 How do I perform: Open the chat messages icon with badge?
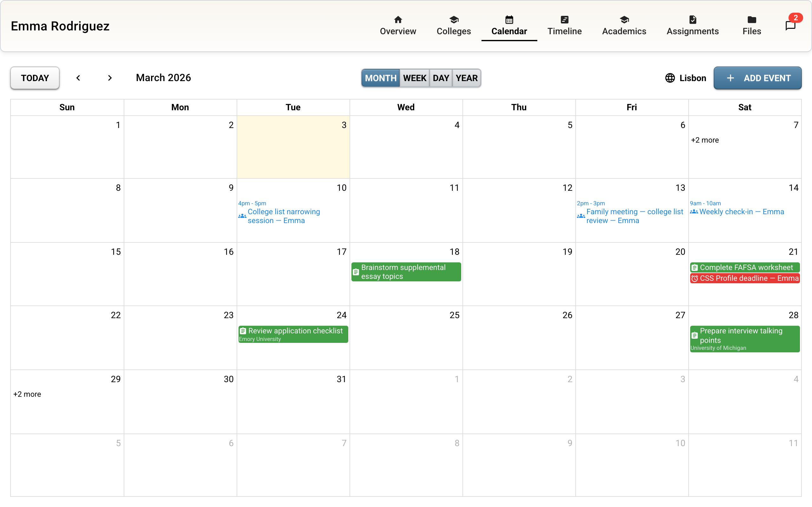[x=790, y=25]
